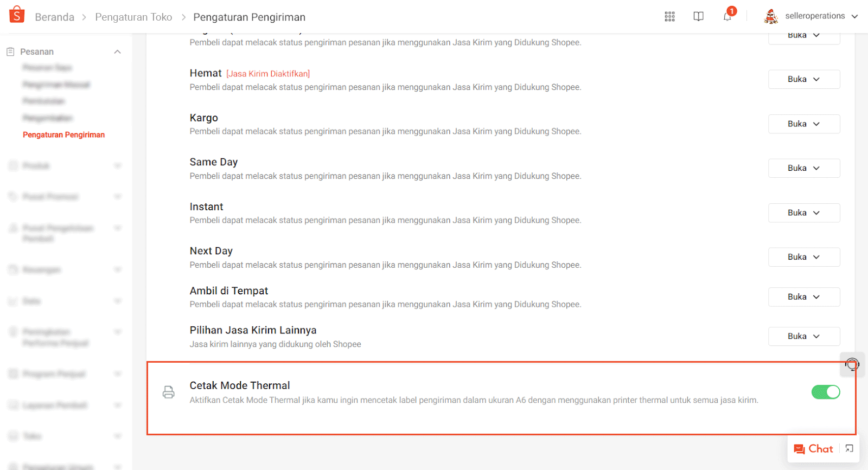Open the Same Day Buka dropdown

(803, 168)
